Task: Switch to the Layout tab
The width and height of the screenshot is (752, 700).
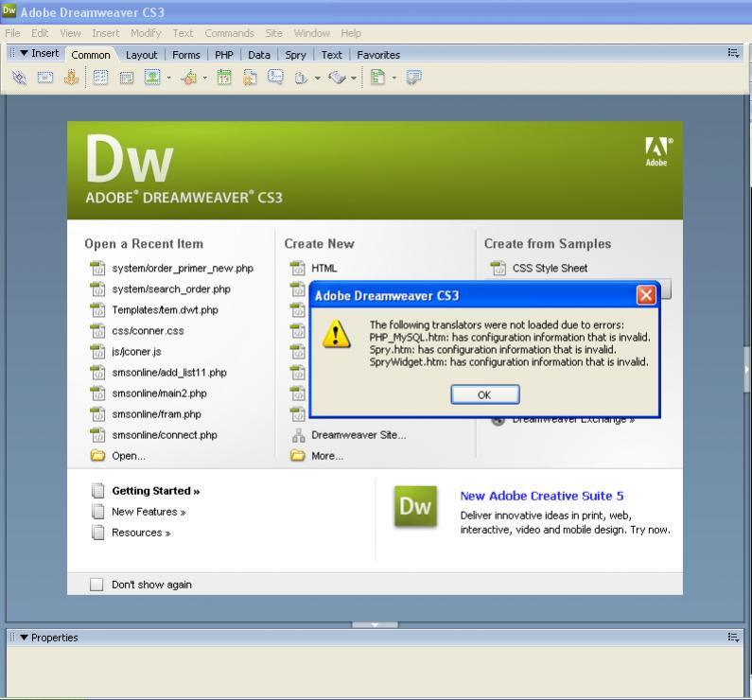Action: (142, 55)
